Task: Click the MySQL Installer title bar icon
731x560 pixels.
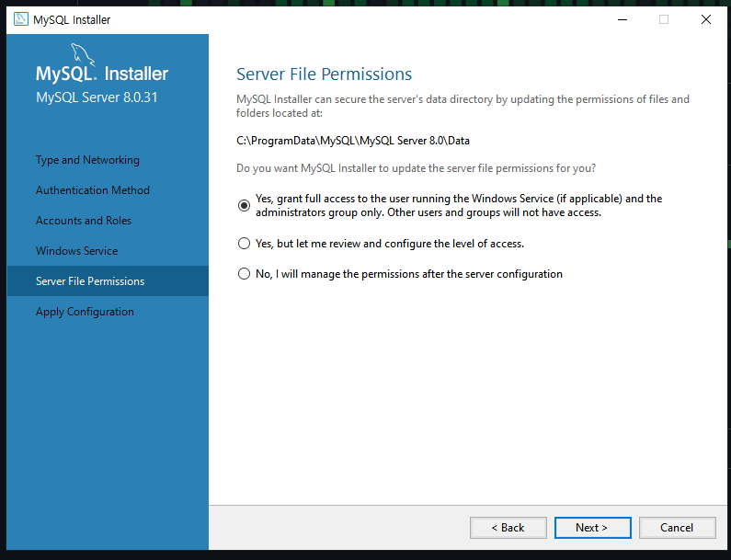Action: (x=20, y=19)
